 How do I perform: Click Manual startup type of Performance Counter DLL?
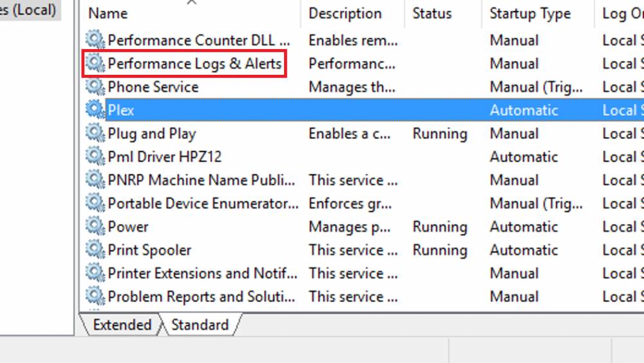click(514, 40)
